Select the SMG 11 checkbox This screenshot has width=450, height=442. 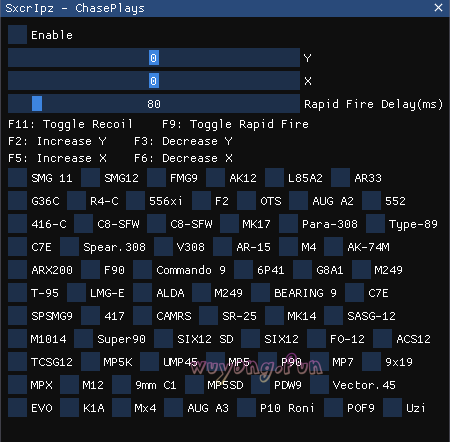(x=17, y=178)
